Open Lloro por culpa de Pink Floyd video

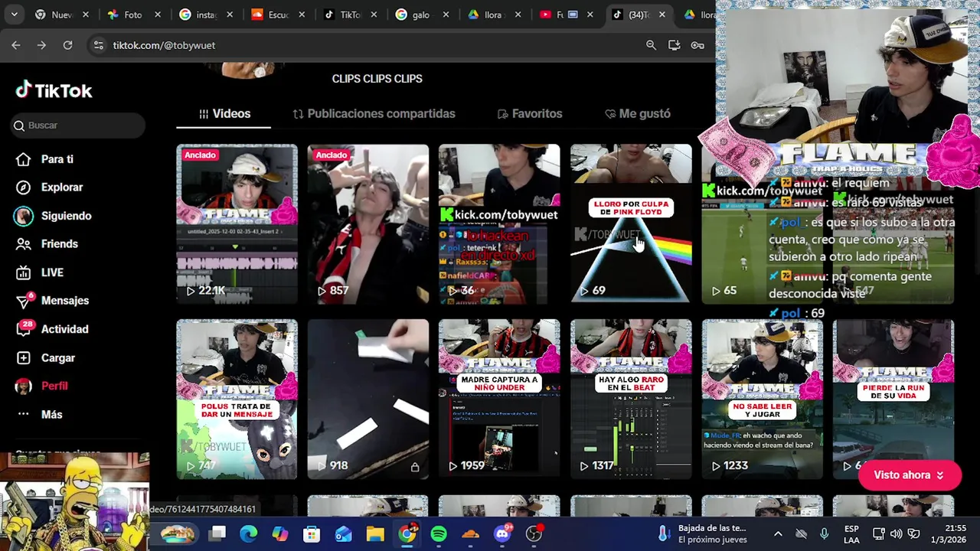tap(631, 224)
